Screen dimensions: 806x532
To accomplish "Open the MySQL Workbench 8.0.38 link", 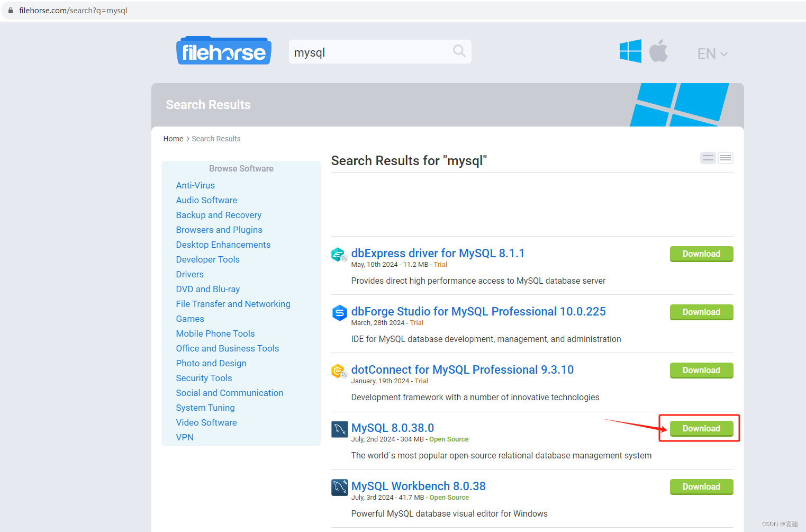I will 419,486.
